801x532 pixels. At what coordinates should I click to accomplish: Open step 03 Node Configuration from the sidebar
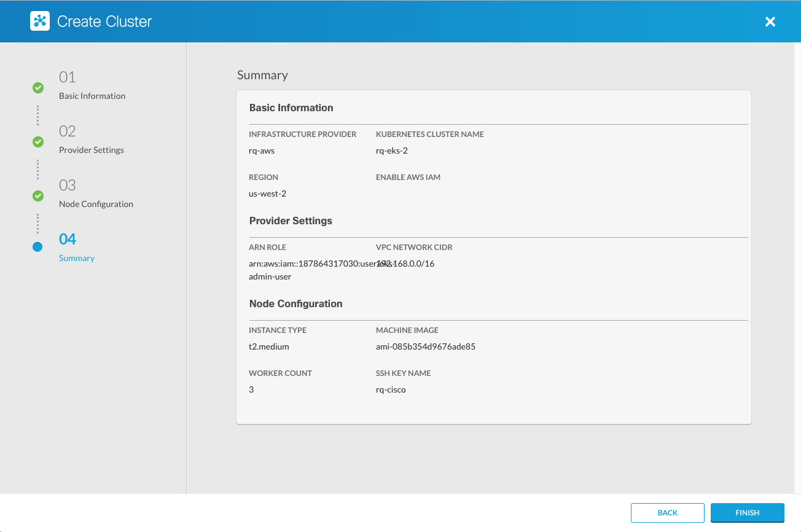tap(96, 204)
